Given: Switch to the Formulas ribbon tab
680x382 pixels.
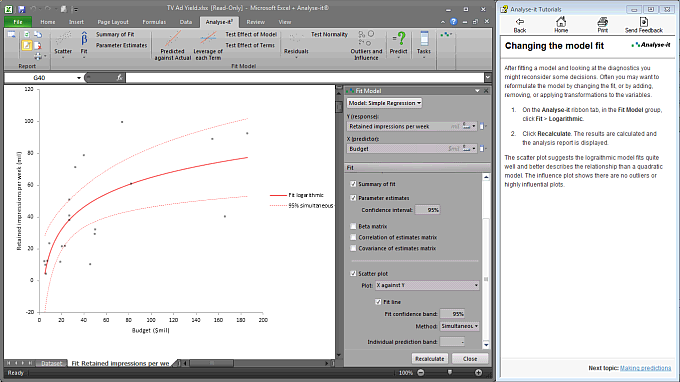Looking at the screenshot, I should 154,22.
